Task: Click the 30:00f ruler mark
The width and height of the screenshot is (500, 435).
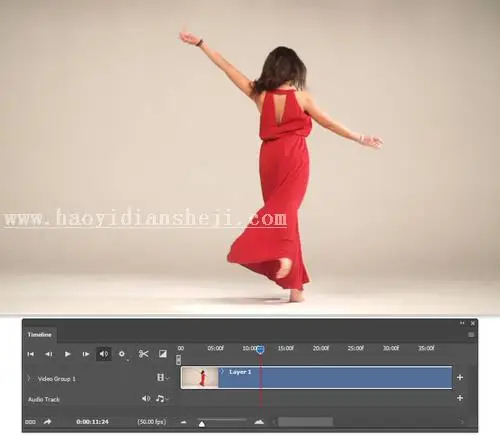Action: 391,348
